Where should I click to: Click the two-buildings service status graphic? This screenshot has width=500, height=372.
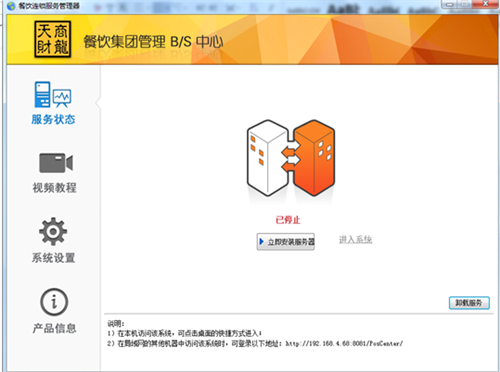(291, 158)
